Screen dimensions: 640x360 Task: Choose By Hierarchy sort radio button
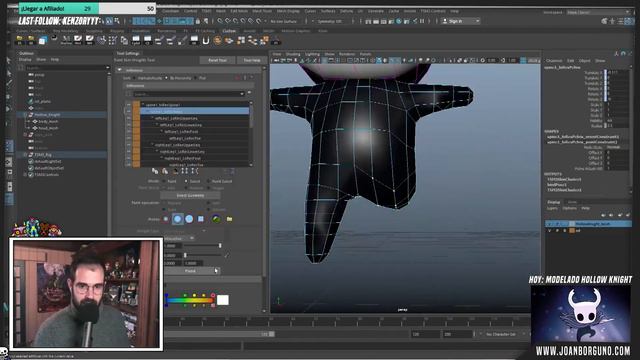tap(167, 78)
